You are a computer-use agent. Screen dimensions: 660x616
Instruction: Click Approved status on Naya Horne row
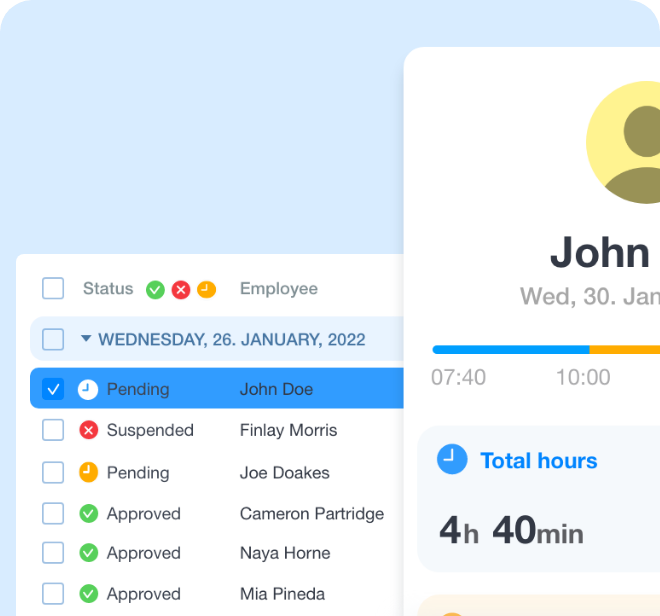click(x=144, y=553)
